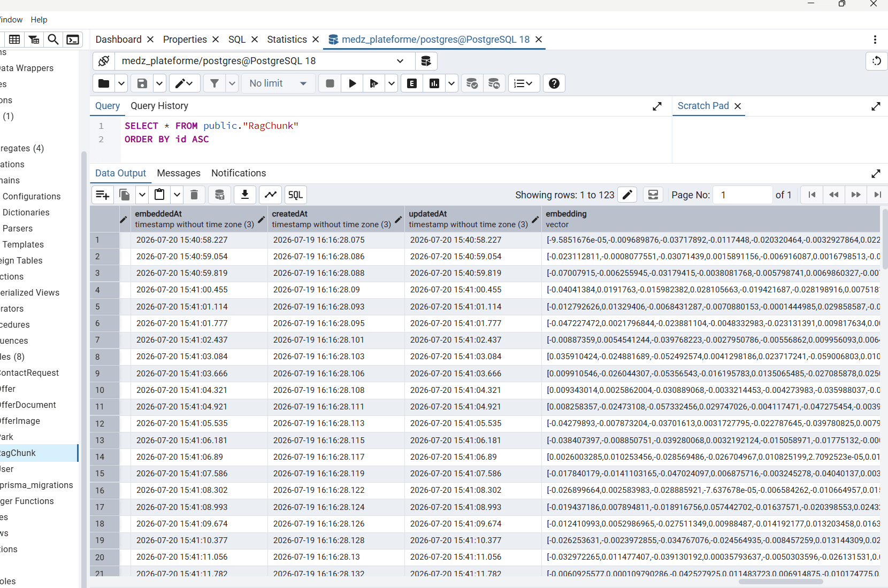The image size is (888, 588).
Task: Click the Delete rows trash icon
Action: tap(194, 195)
